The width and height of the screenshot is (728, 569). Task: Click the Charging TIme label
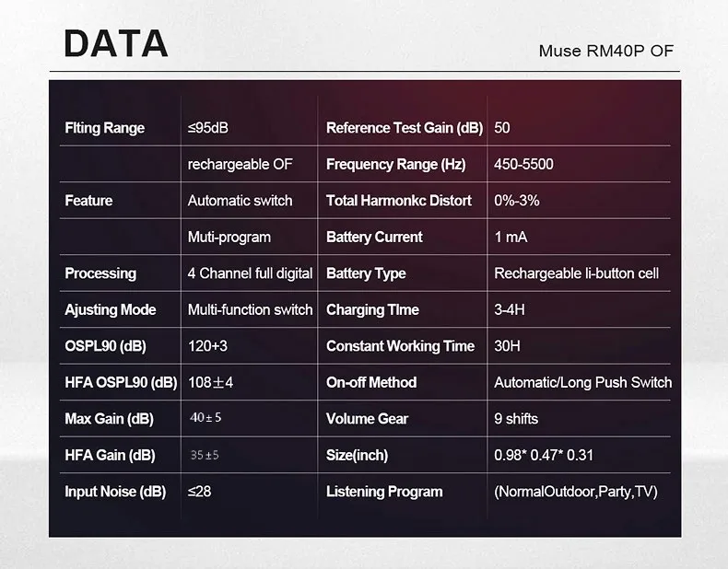coord(372,309)
